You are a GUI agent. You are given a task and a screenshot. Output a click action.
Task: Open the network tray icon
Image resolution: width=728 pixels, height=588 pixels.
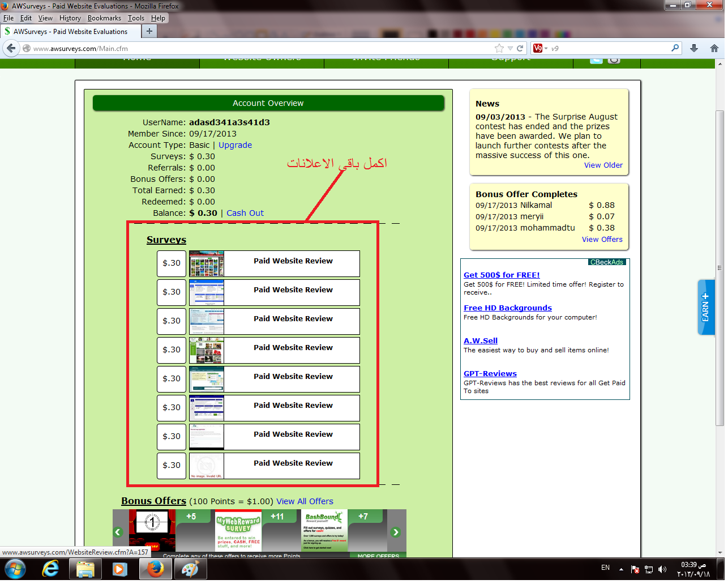coord(649,569)
